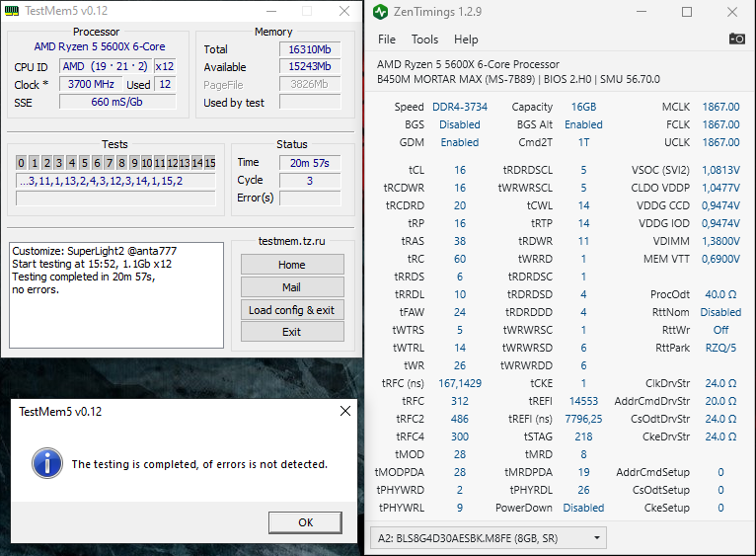Select test number 15 box
The height and width of the screenshot is (556, 756).
(210, 163)
